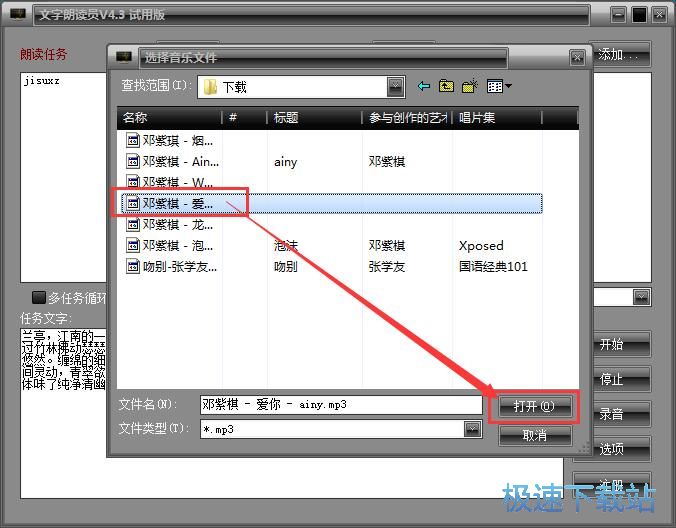
Task: Open the view menu icon in dialog toolbar
Action: tap(499, 86)
